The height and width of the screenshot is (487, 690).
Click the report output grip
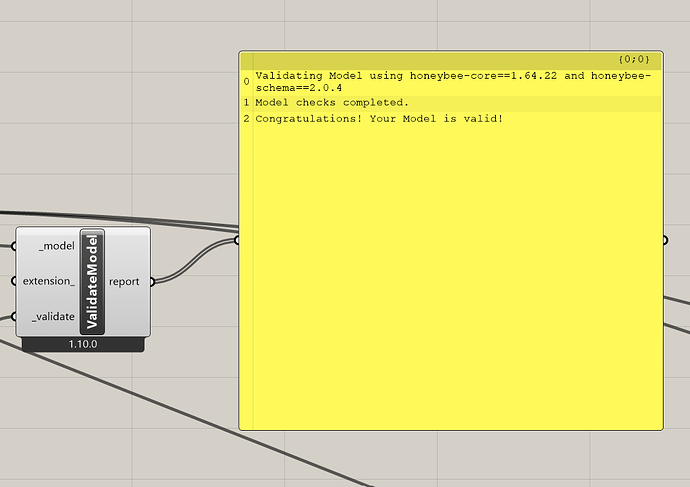click(x=152, y=282)
